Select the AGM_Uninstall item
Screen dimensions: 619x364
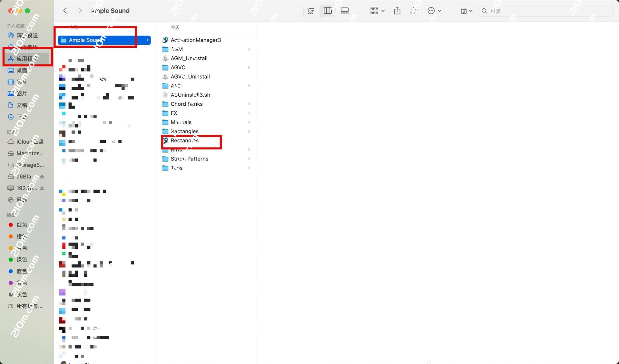206,58
